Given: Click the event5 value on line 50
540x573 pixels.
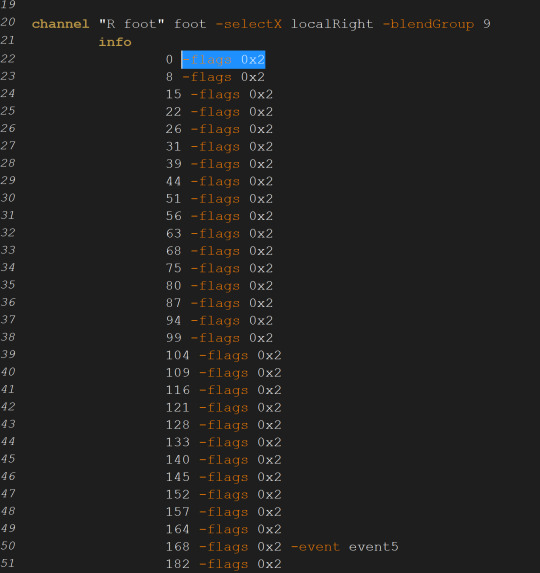Looking at the screenshot, I should point(373,547).
